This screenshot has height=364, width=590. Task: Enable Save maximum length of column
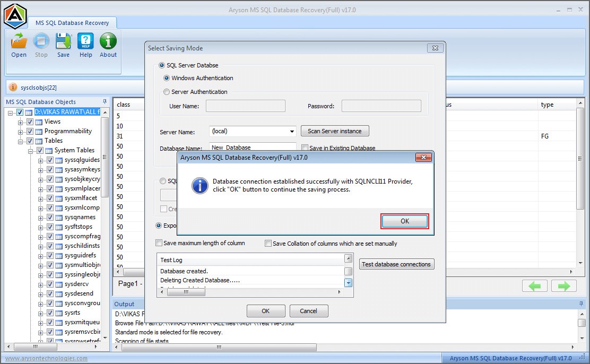[159, 242]
